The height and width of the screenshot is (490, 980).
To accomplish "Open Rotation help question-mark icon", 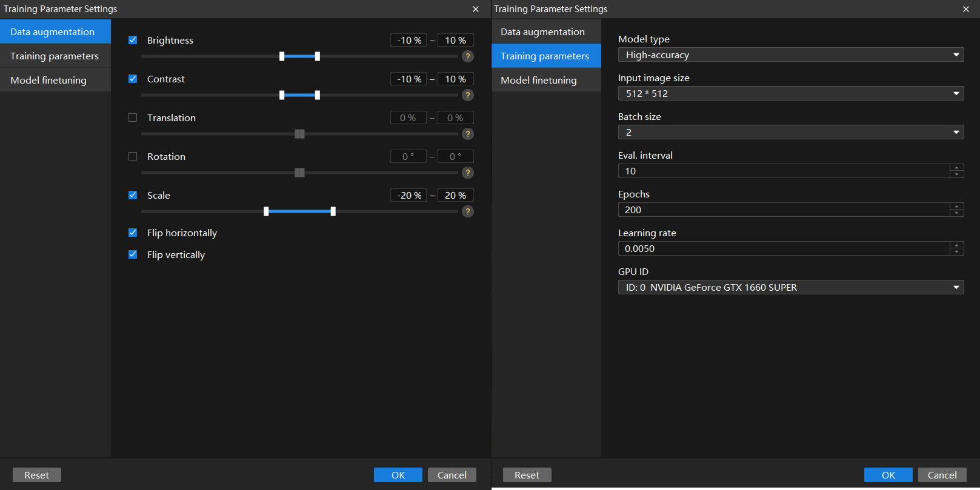I will tap(468, 173).
